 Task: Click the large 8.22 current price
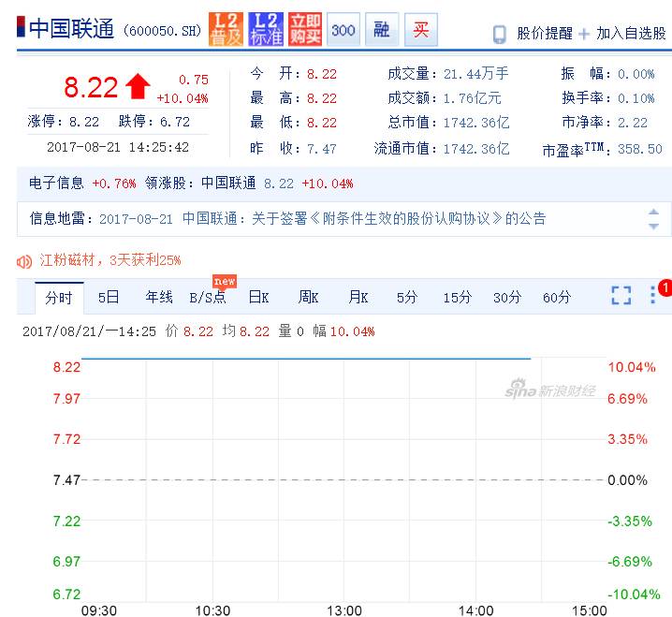pyautogui.click(x=91, y=87)
